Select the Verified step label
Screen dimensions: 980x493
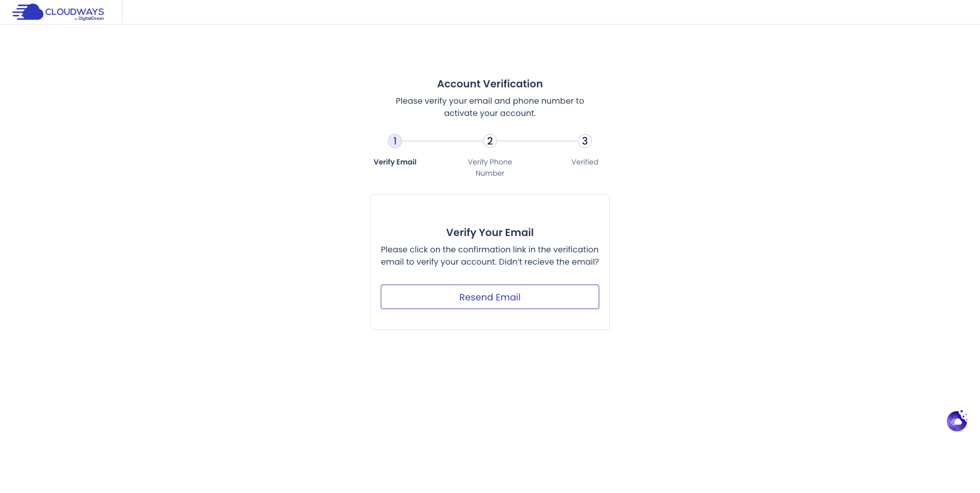click(585, 162)
